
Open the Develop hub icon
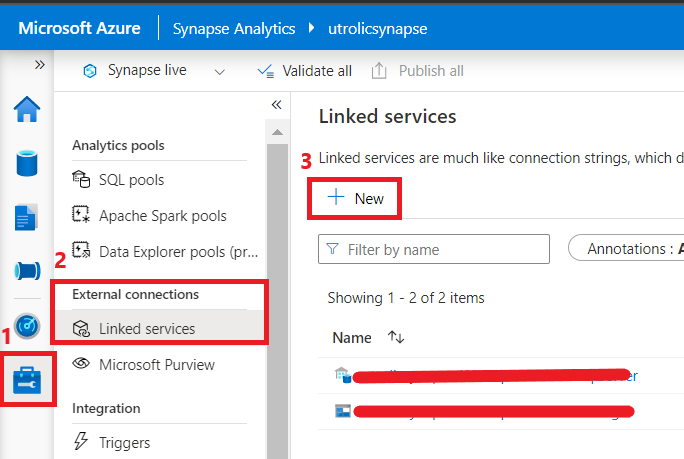(27, 217)
